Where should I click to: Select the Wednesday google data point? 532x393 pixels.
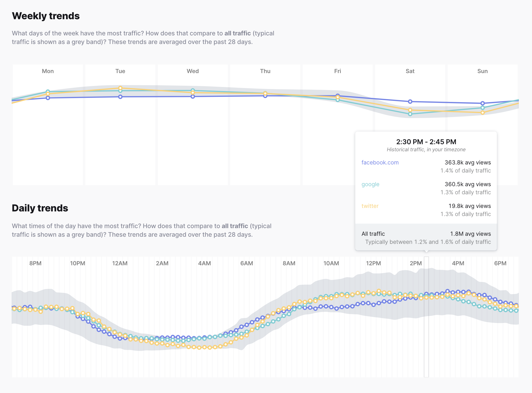pos(193,90)
